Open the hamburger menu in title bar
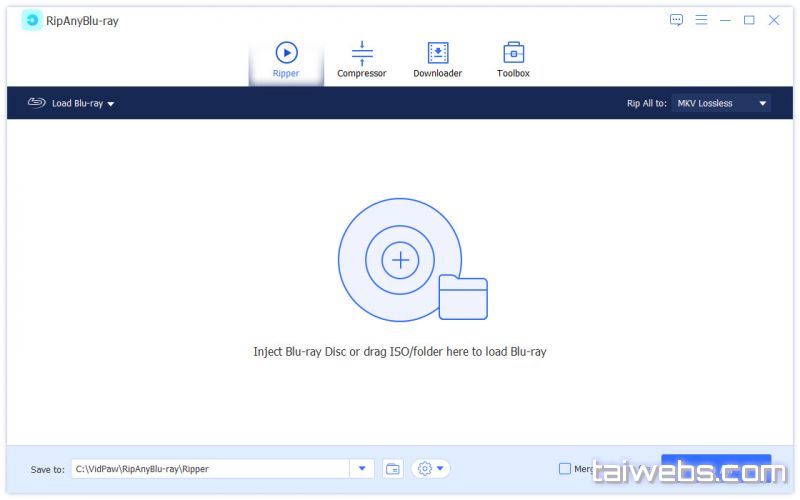Viewport: 800px width, 500px height. (x=701, y=20)
